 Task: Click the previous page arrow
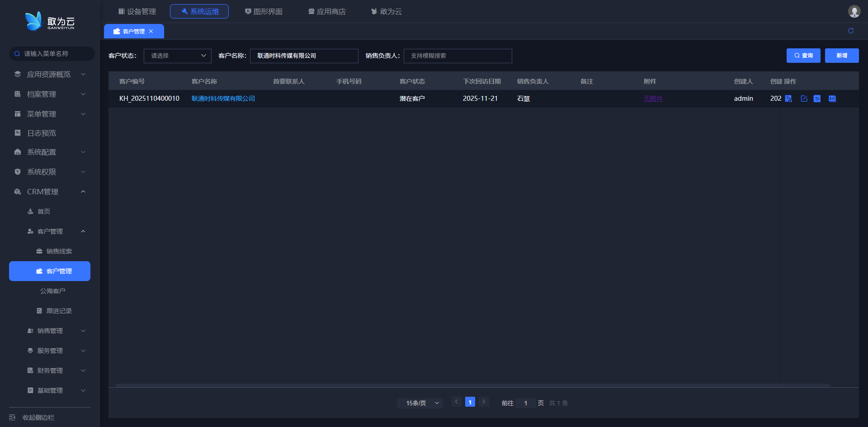click(457, 402)
